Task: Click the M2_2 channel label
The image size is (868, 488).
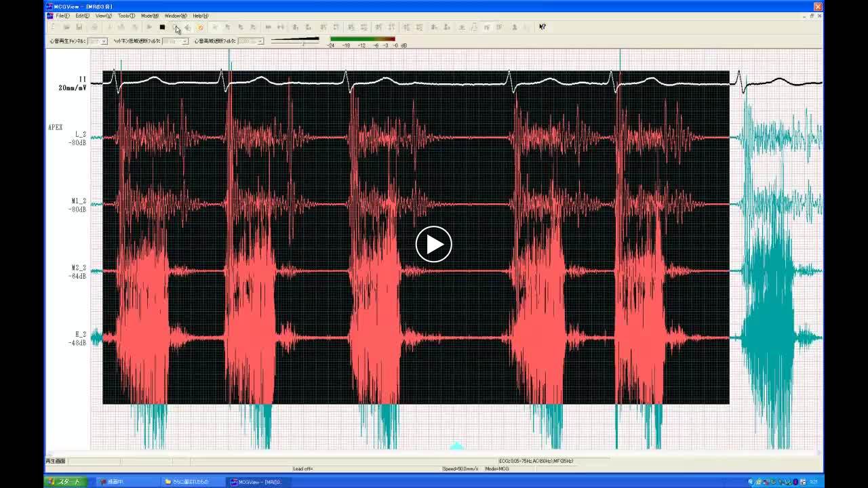Action: (x=79, y=268)
